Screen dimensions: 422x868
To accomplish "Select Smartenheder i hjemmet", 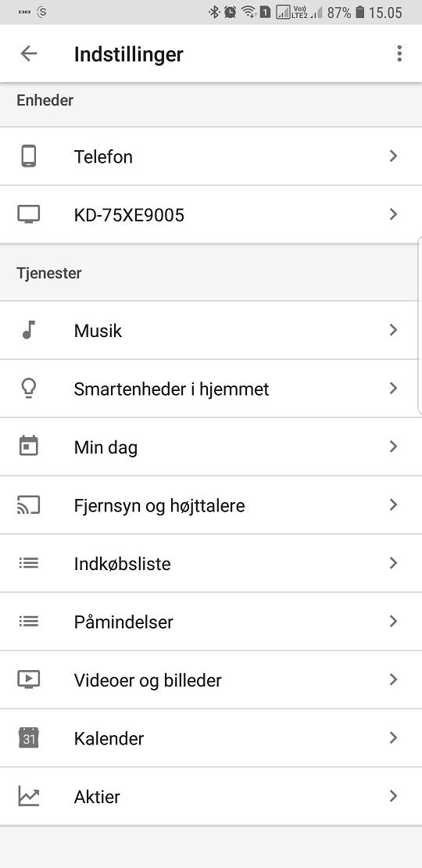I will [x=211, y=389].
